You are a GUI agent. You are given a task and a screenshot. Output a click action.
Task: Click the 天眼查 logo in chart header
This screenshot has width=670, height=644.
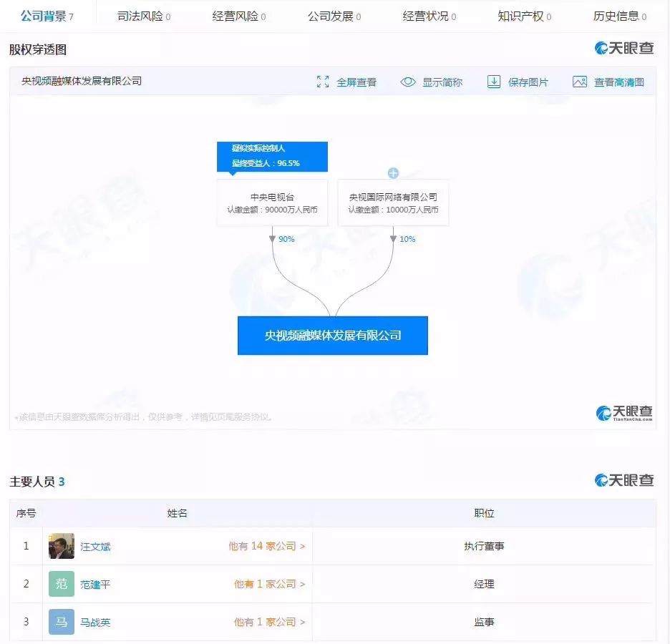pos(623,48)
